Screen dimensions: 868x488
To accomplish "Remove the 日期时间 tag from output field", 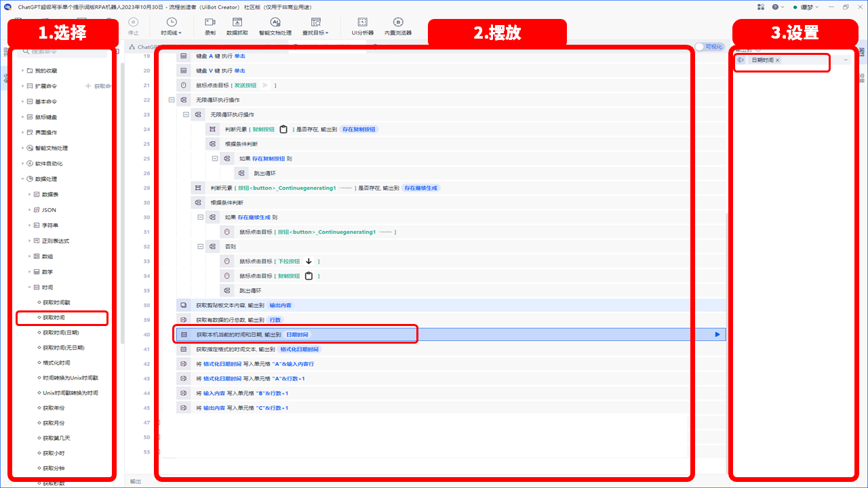I will [x=778, y=60].
